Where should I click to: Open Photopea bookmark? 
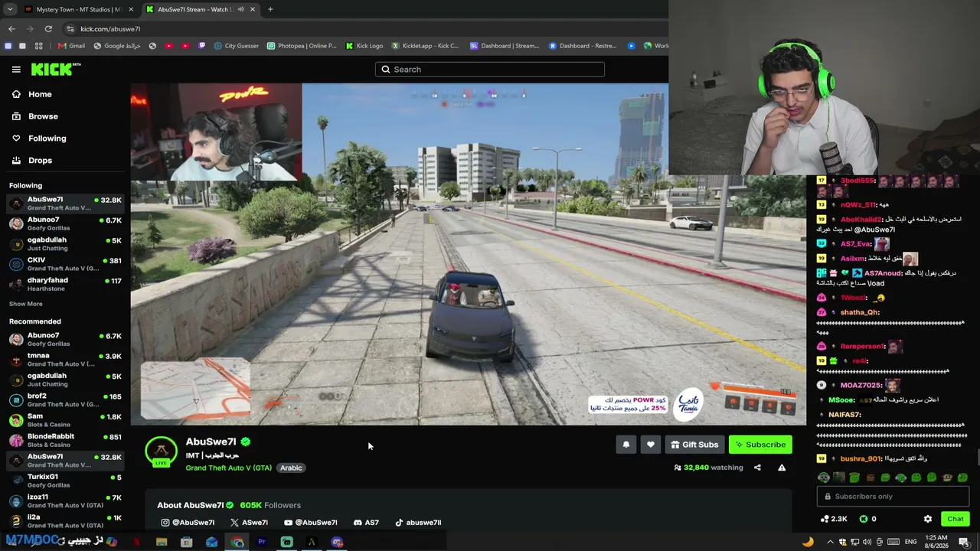tap(302, 46)
